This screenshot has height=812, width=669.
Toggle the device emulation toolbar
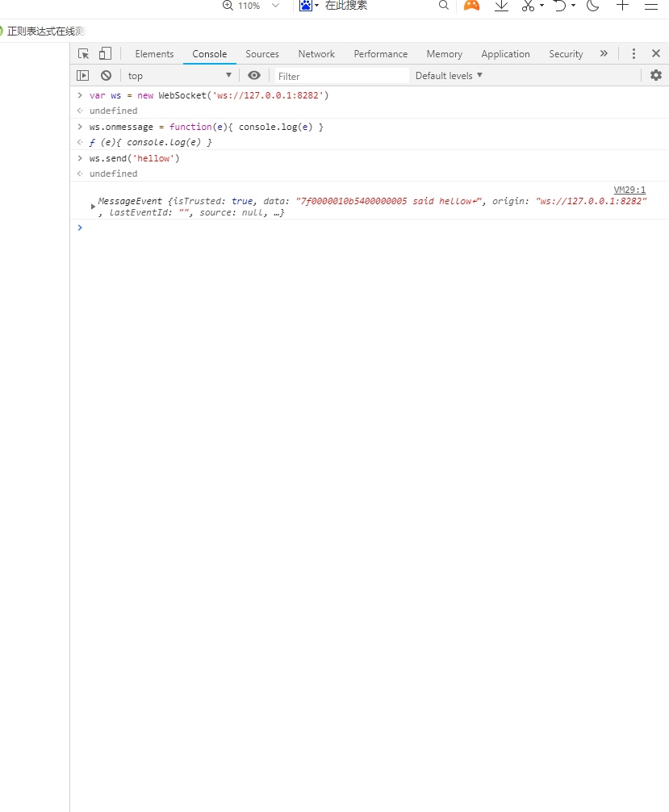(x=104, y=53)
